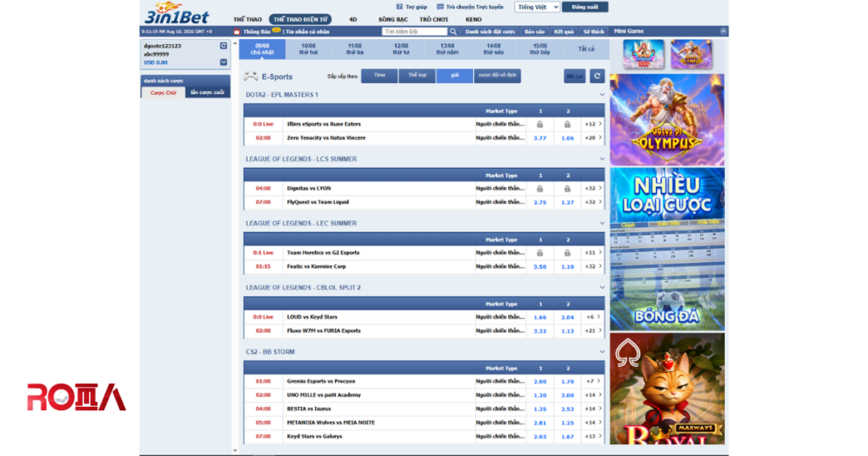
Task: Select the 10/08 thứ hai date tab
Action: point(309,49)
